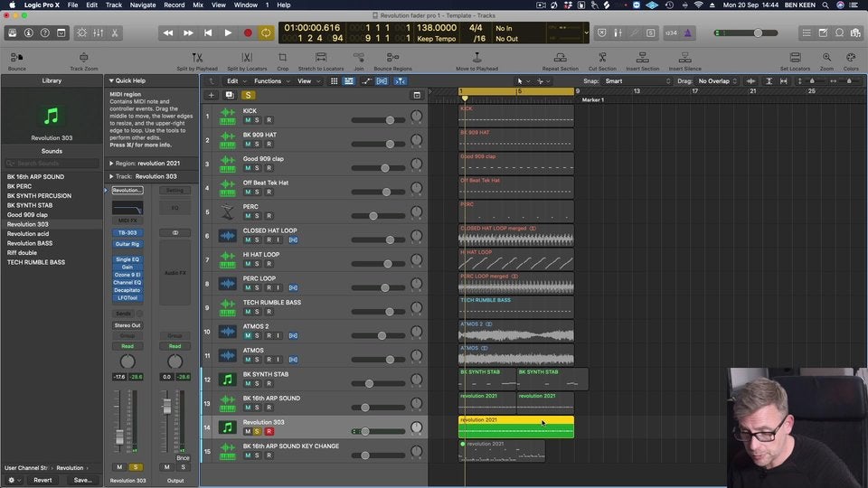Click the Join regions toolbar icon
868x488 pixels.
point(359,59)
